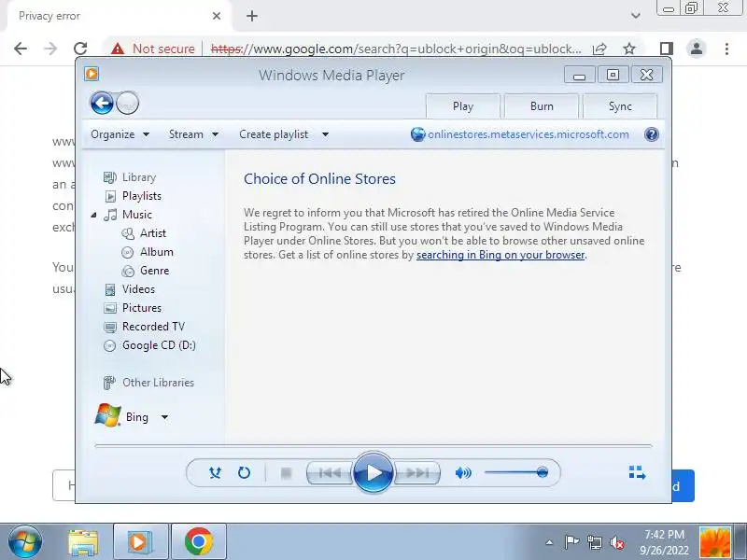Switch to the Play tab
The height and width of the screenshot is (560, 747).
463,106
